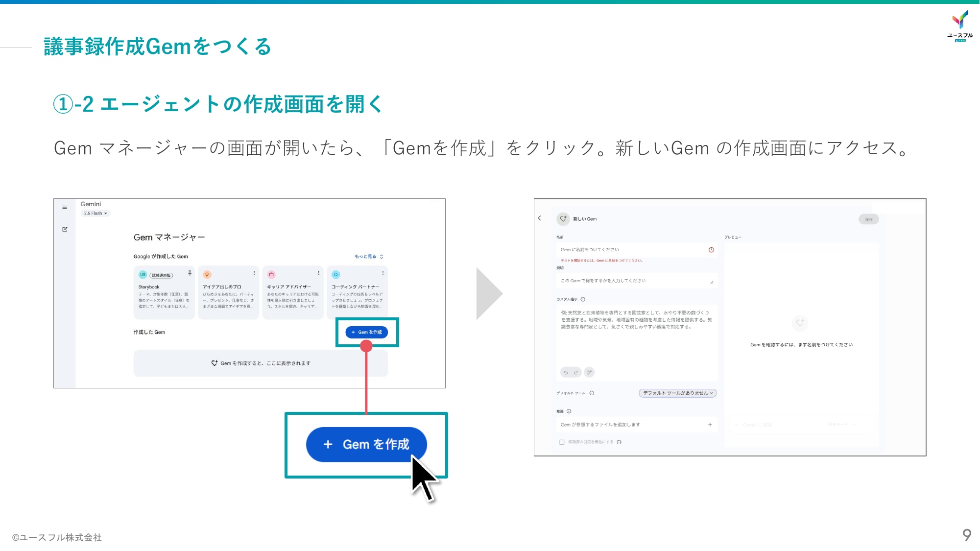Expand the もっと見る list of Google Gems

pyautogui.click(x=369, y=257)
